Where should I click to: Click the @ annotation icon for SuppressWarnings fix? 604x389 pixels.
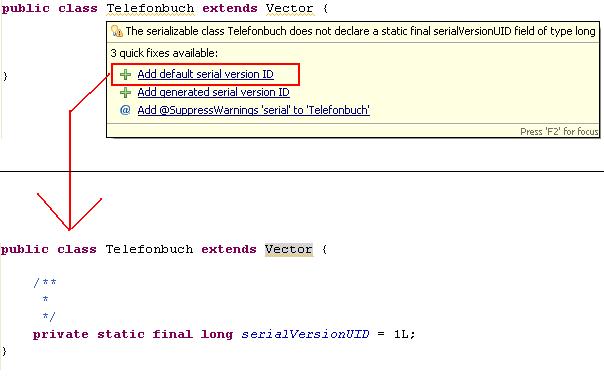[x=125, y=110]
